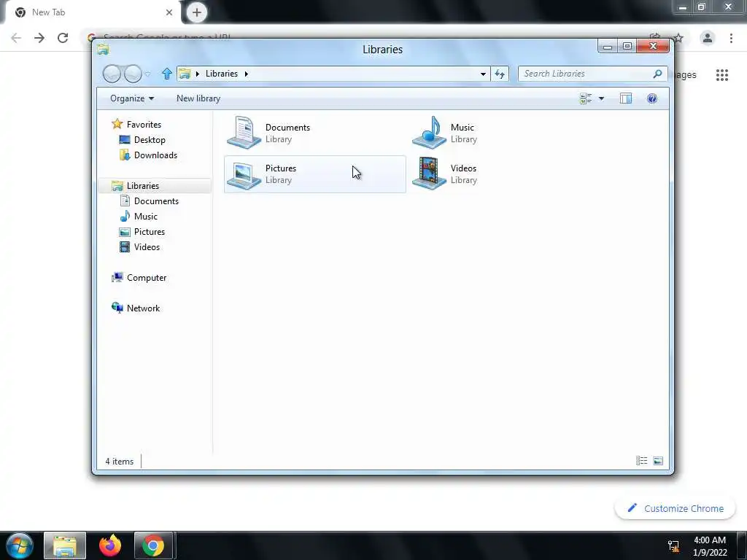Expand address bar history dropdown

pyautogui.click(x=483, y=74)
